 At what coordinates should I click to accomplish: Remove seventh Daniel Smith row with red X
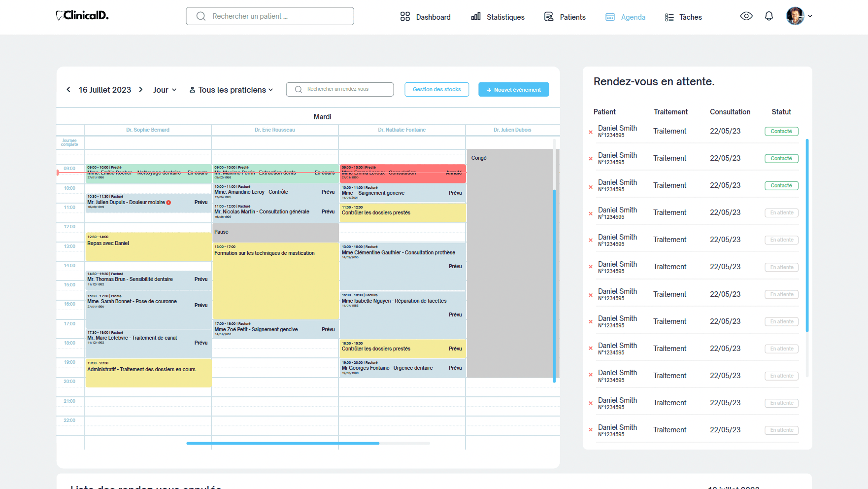coord(591,295)
